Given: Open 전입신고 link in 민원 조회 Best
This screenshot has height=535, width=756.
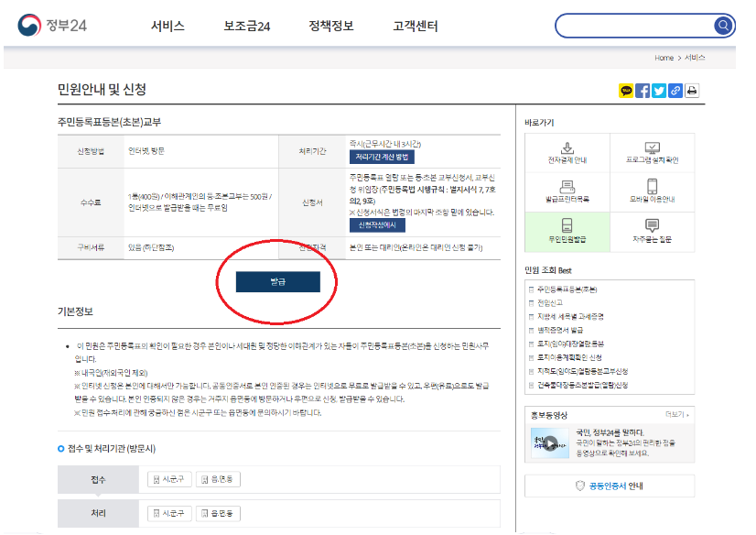Looking at the screenshot, I should pyautogui.click(x=550, y=302).
